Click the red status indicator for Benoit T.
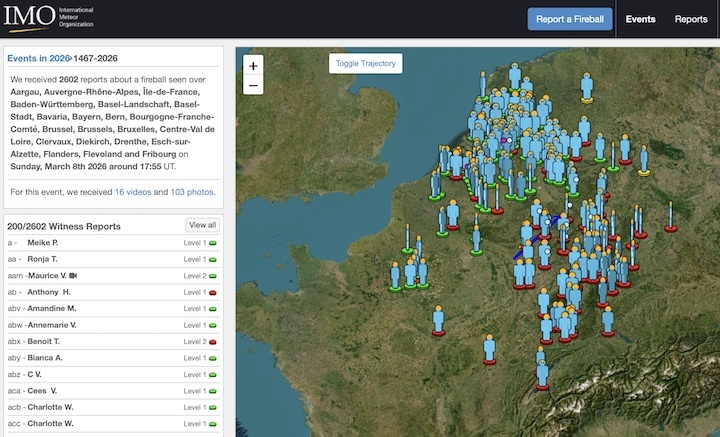The height and width of the screenshot is (437, 720). coord(214,342)
